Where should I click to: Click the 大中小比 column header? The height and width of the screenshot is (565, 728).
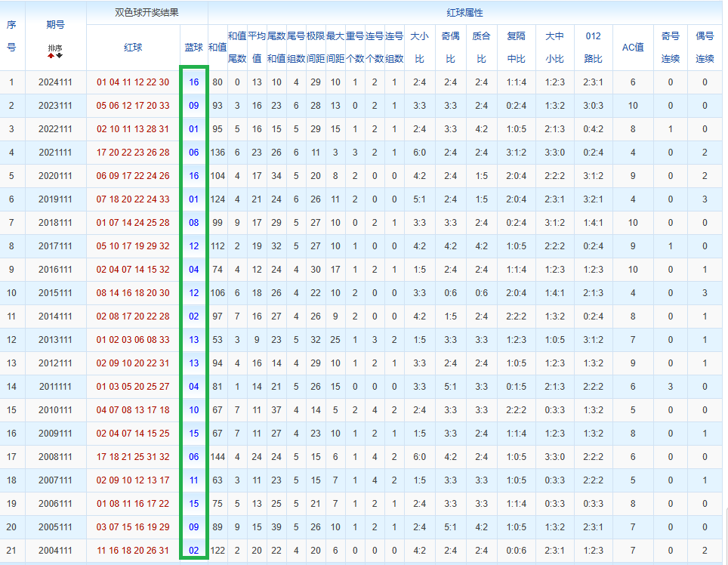[555, 48]
